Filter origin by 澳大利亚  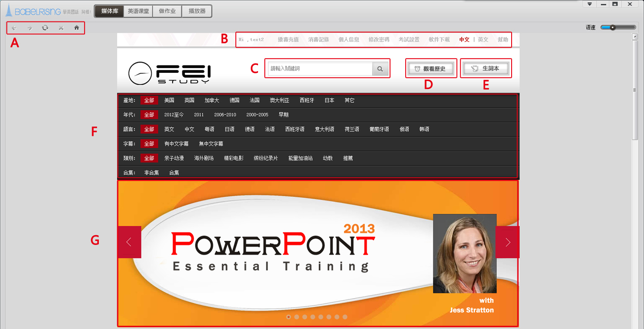point(280,101)
